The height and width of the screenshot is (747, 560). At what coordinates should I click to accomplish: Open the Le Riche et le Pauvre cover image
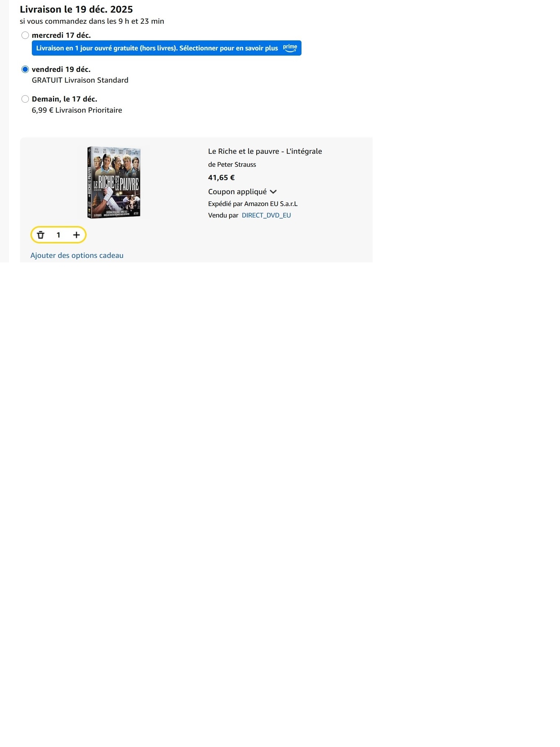click(x=114, y=182)
